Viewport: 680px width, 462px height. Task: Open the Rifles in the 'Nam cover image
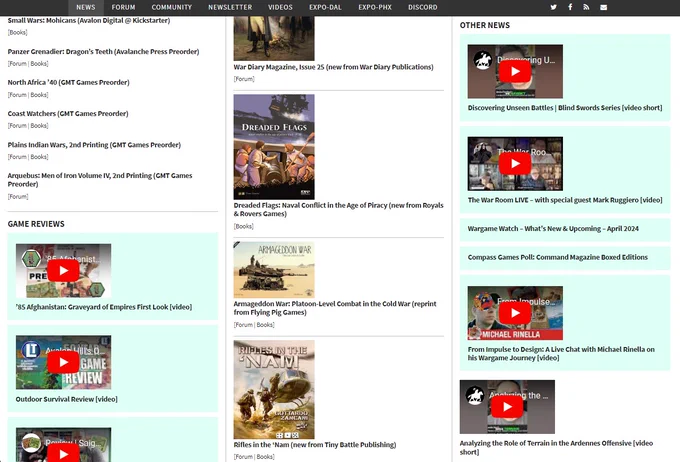pyautogui.click(x=274, y=390)
